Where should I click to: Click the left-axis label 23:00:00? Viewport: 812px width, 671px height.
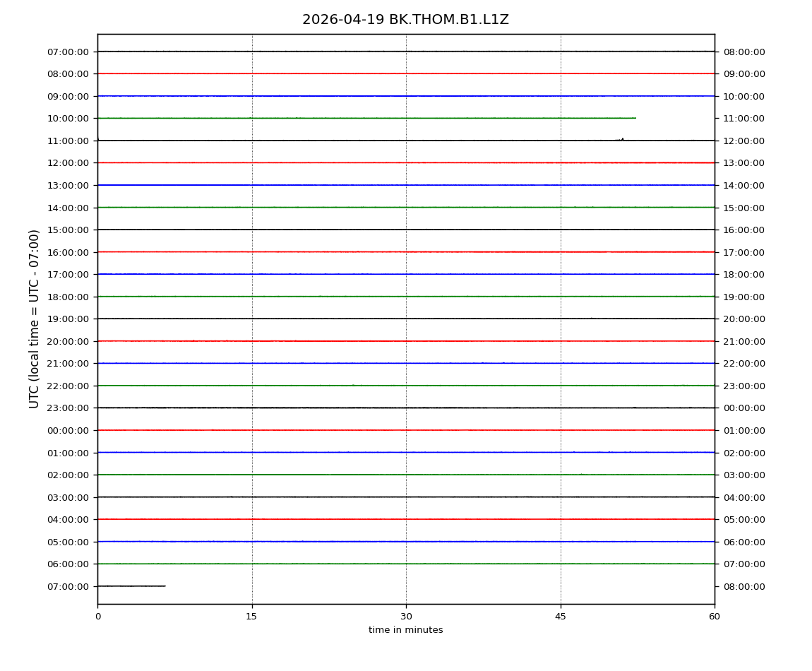tap(68, 408)
